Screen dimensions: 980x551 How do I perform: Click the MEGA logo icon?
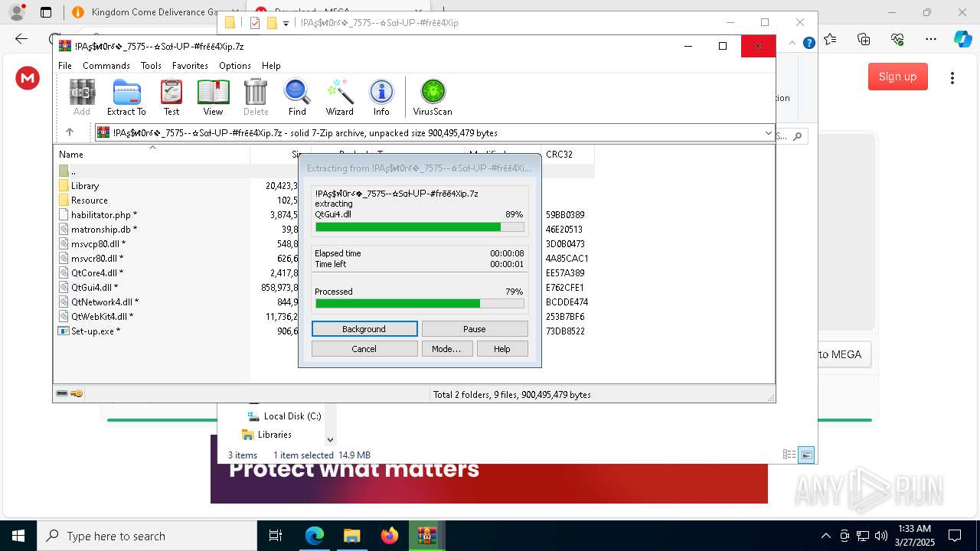click(x=28, y=77)
